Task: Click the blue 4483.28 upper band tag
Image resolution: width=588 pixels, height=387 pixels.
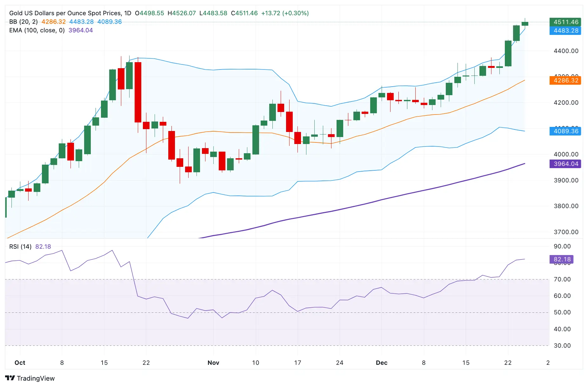Action: [x=565, y=30]
